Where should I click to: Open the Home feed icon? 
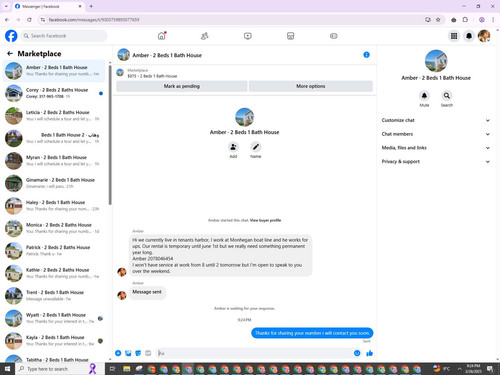tap(162, 36)
